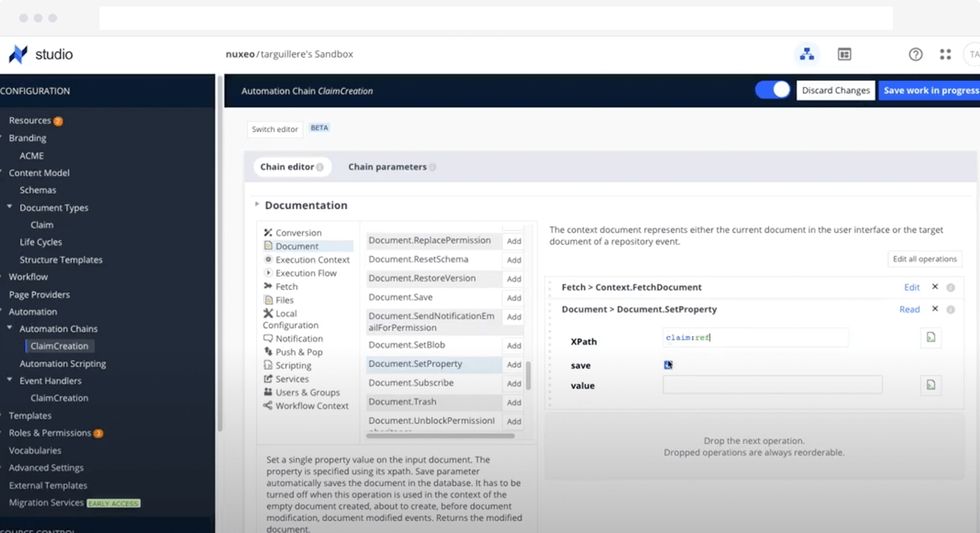Viewport: 980px width, 533px height.
Task: Open the table layout icon in header
Action: [x=844, y=54]
